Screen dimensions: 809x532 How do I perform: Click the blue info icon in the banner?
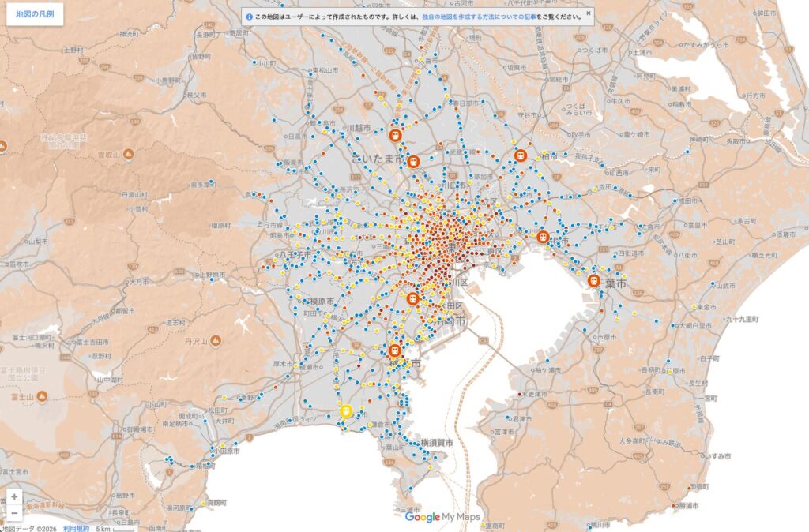pos(249,14)
